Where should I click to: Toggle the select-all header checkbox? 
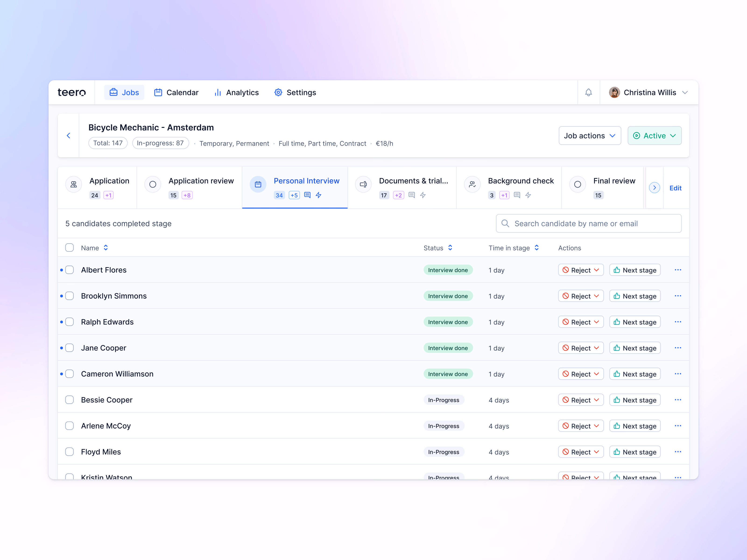click(x=70, y=248)
